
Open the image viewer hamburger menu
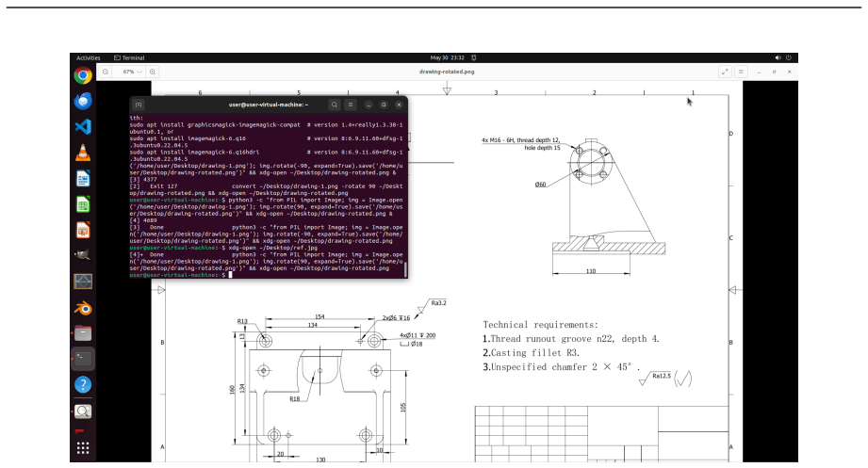[741, 72]
